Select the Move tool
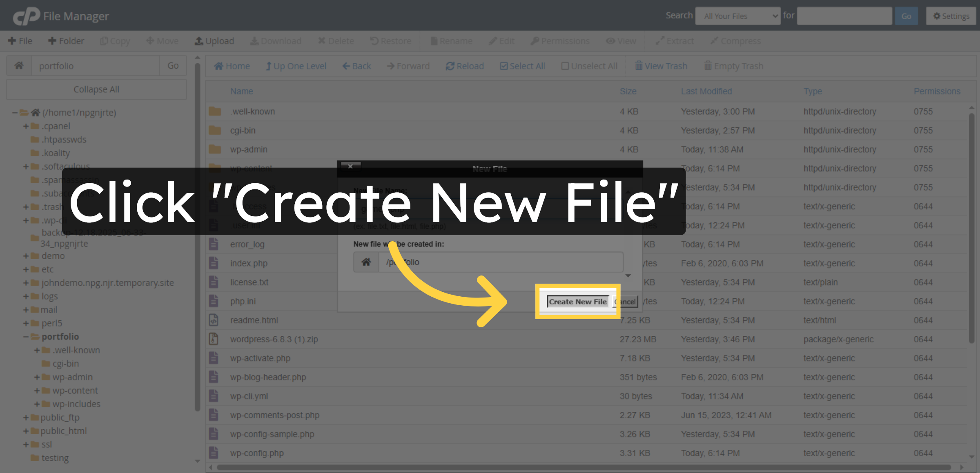 162,41
